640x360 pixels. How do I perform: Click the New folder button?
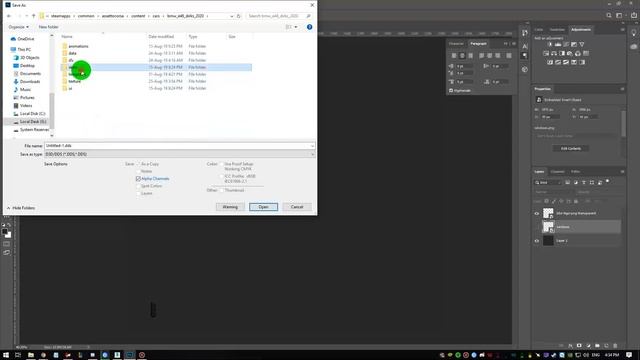click(x=49, y=27)
